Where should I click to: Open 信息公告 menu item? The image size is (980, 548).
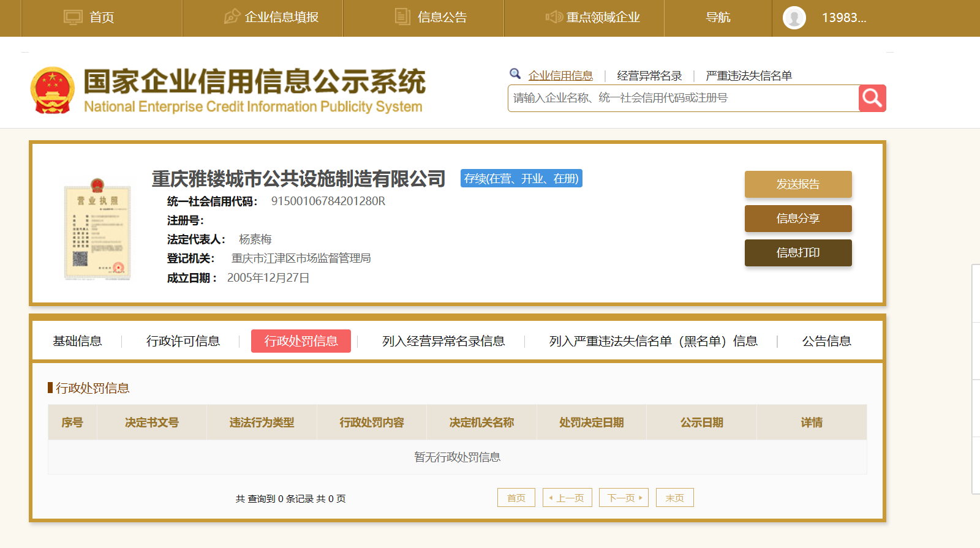[x=442, y=17]
